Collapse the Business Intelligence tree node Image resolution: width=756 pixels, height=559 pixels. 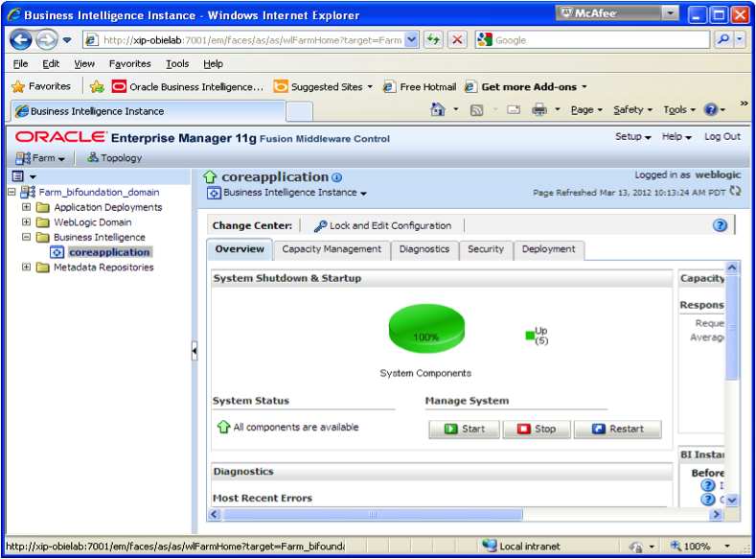27,237
